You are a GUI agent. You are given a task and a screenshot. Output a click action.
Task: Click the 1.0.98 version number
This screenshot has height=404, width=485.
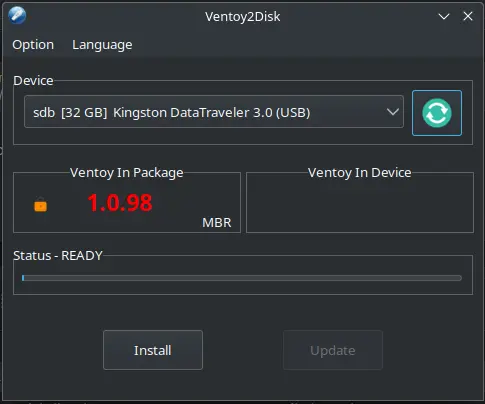click(120, 203)
